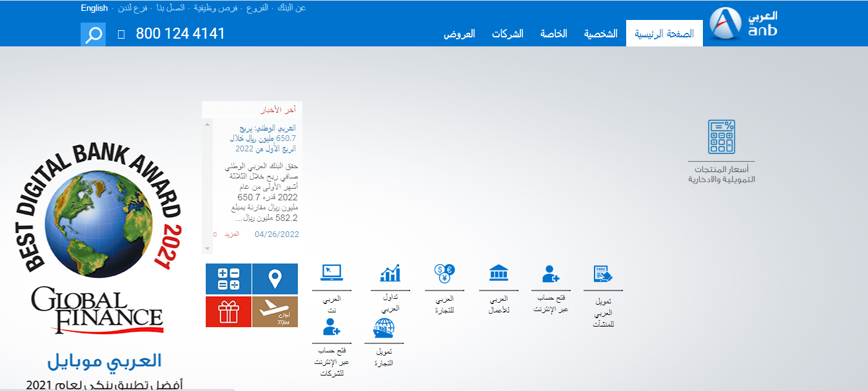Click the الفروع branches link

[x=258, y=8]
